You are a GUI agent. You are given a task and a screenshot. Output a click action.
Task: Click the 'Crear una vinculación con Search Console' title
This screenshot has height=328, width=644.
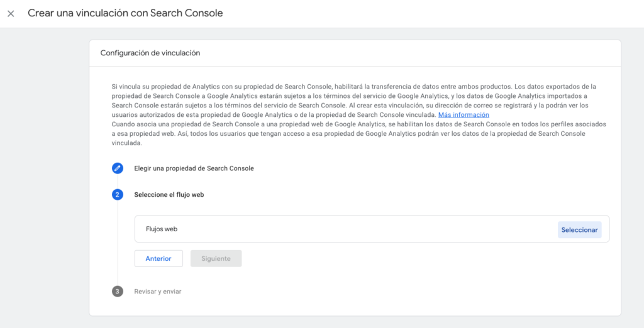[125, 13]
